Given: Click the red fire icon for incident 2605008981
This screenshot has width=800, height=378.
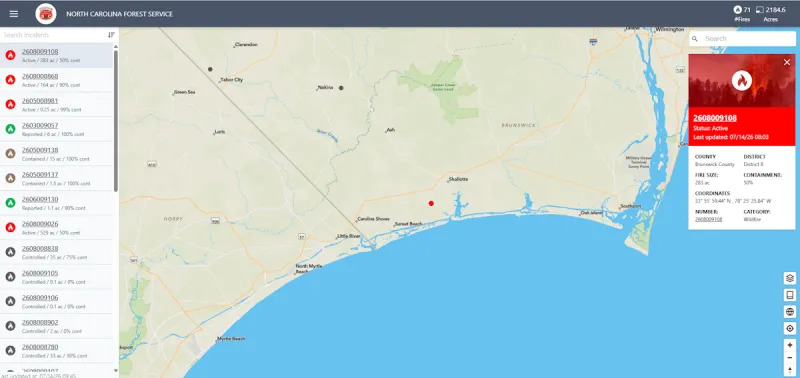Looking at the screenshot, I should 10,104.
